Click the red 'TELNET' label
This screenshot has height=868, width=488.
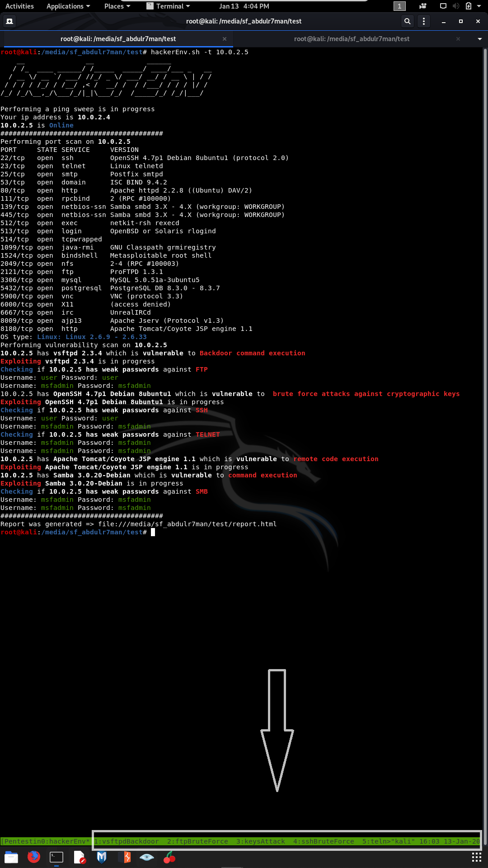tap(207, 434)
